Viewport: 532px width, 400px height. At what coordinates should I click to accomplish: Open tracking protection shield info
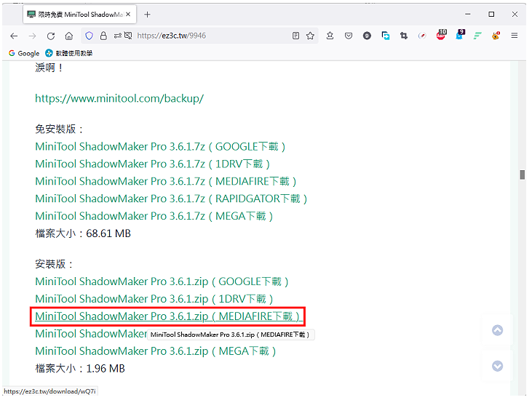click(x=89, y=36)
